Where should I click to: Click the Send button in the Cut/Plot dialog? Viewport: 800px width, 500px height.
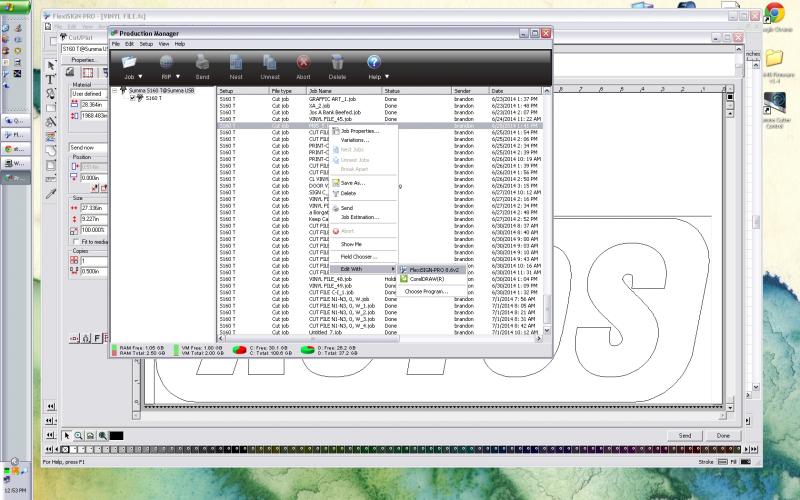(x=685, y=435)
